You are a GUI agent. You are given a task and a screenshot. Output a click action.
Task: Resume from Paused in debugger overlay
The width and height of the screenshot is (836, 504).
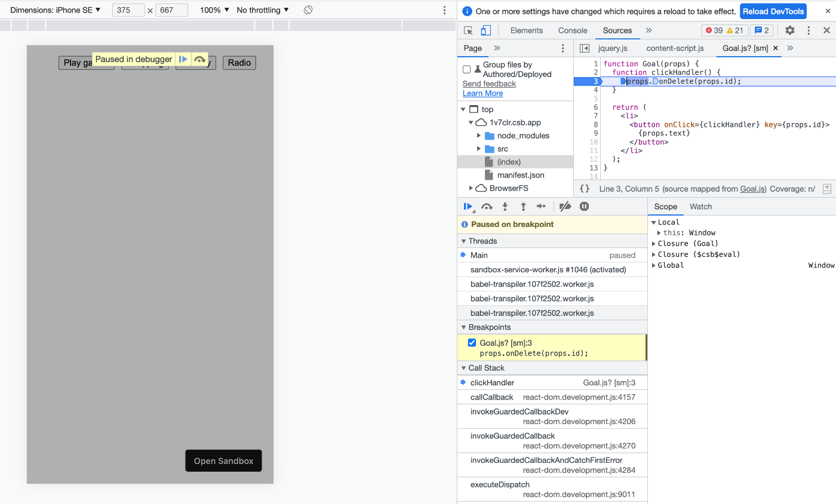coord(183,59)
